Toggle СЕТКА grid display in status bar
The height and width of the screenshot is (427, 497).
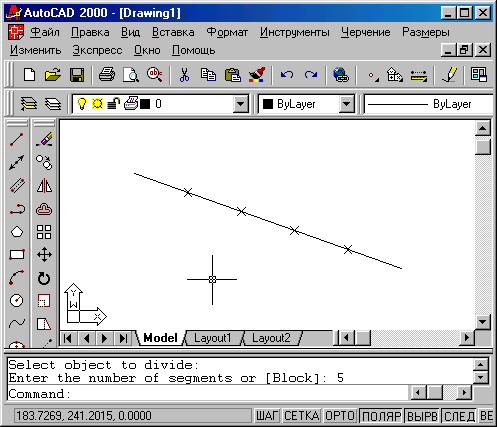click(x=302, y=416)
